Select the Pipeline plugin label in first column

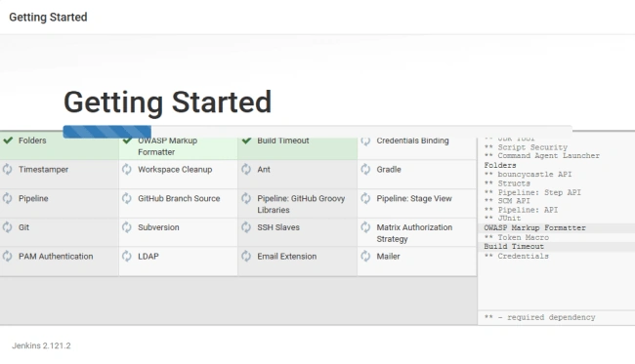33,198
